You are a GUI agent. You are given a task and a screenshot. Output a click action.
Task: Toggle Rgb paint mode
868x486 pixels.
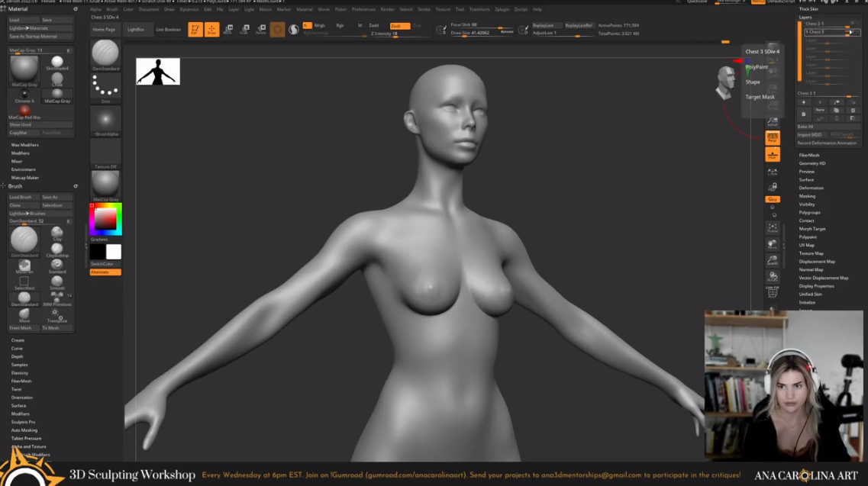340,26
